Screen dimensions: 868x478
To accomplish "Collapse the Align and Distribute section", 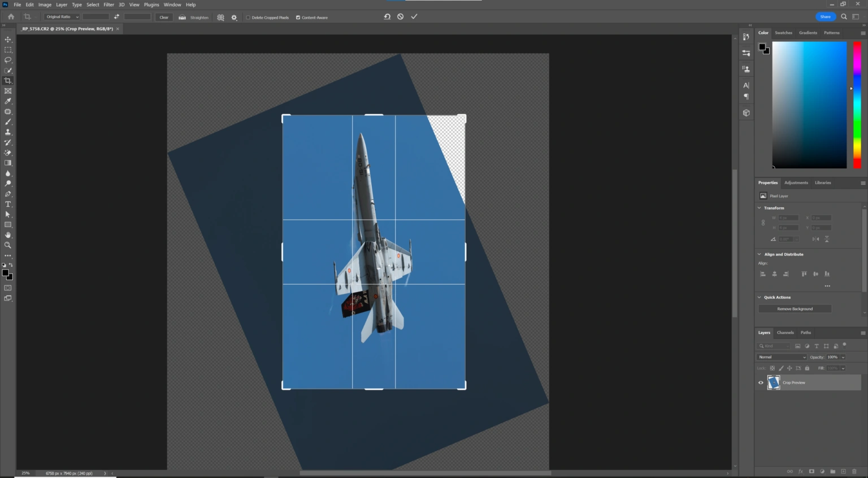I will (x=759, y=254).
